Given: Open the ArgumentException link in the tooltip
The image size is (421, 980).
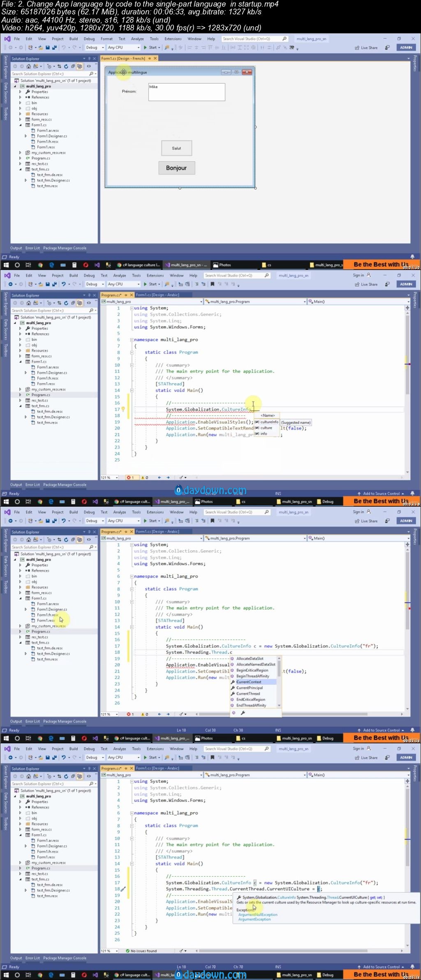Looking at the screenshot, I should point(254,919).
